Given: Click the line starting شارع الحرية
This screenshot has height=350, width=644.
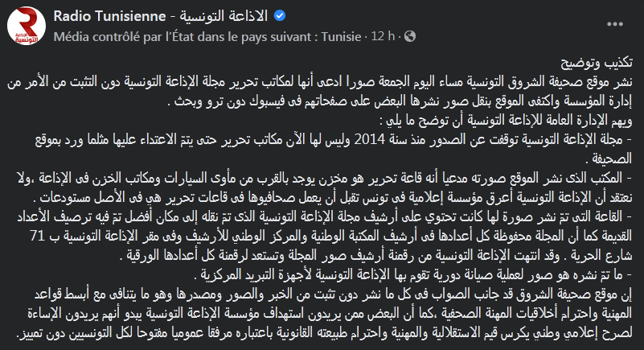Looking at the screenshot, I should click(x=375, y=256).
